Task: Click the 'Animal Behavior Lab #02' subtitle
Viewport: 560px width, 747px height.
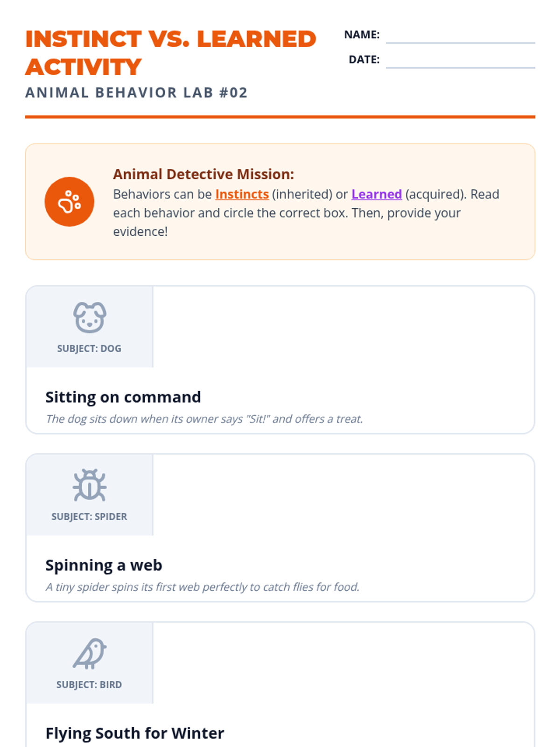Action: coord(136,92)
